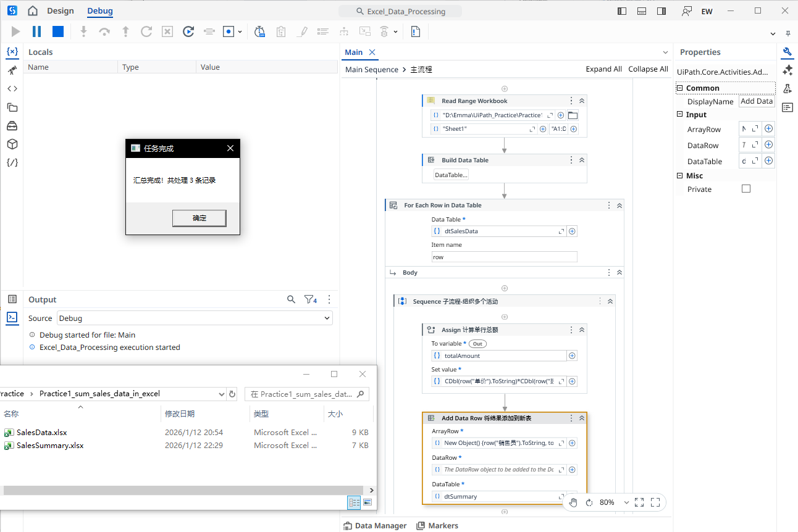Open the cube package icon in left sidebar
Viewport: 798px width, 532px height.
tap(12, 144)
